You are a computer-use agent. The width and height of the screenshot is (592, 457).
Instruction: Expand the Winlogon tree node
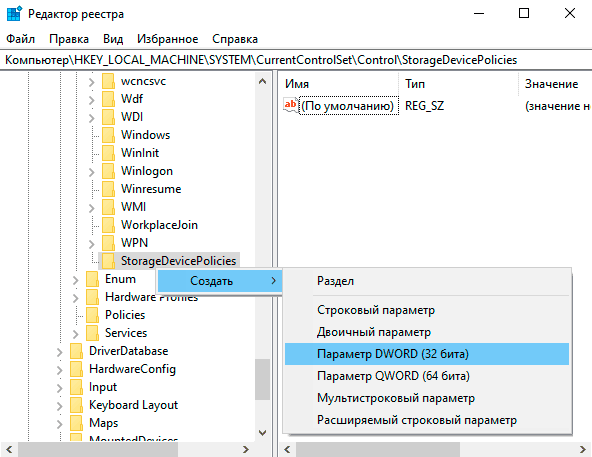pyautogui.click(x=92, y=171)
